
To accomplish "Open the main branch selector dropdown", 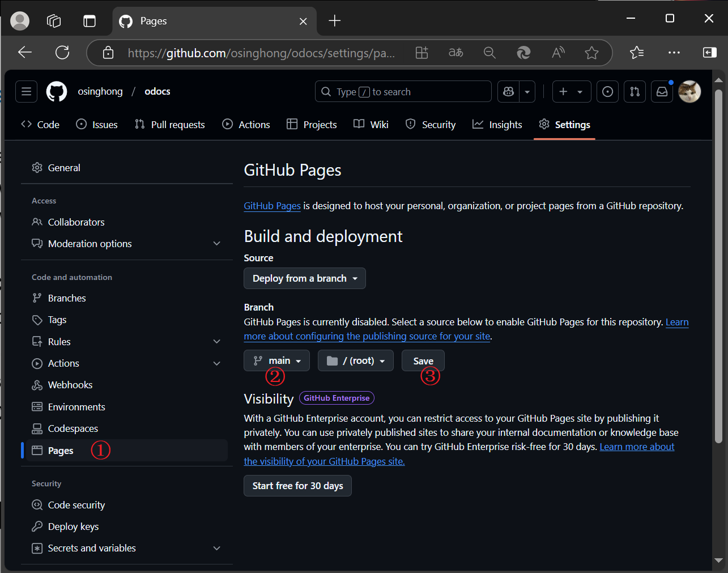I will [x=276, y=360].
